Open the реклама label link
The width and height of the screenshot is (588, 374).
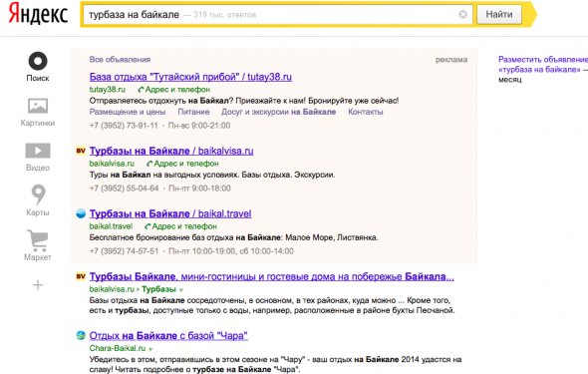[451, 59]
